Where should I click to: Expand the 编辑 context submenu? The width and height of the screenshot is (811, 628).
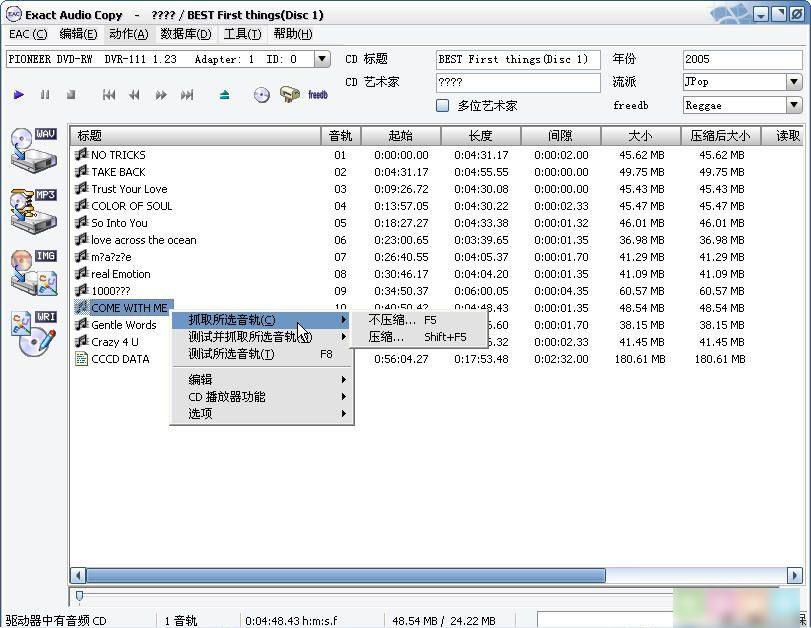(262, 380)
